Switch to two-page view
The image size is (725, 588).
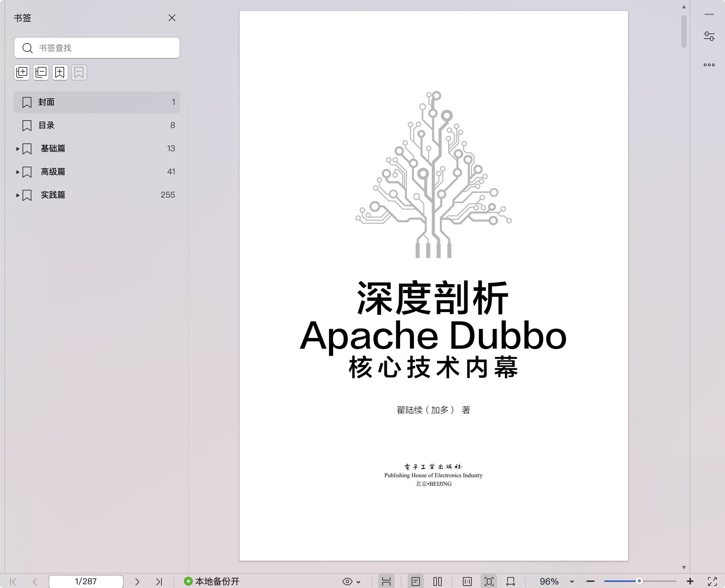(x=438, y=582)
